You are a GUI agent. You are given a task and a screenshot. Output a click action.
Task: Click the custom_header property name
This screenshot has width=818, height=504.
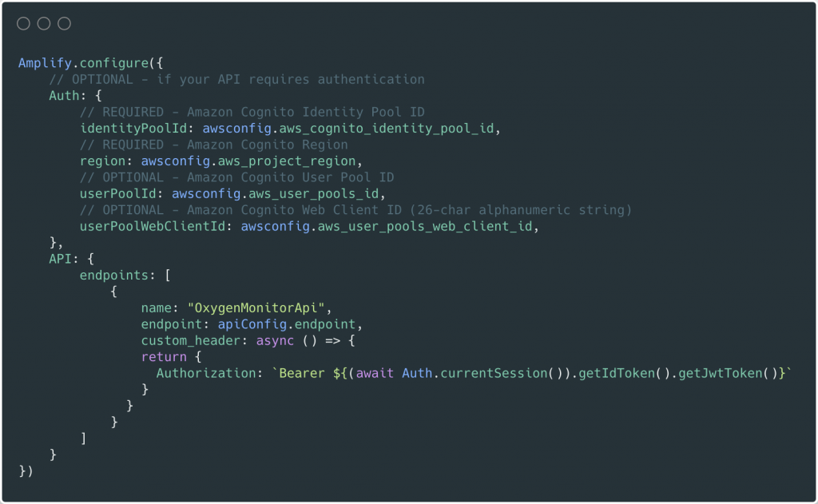pyautogui.click(x=190, y=341)
